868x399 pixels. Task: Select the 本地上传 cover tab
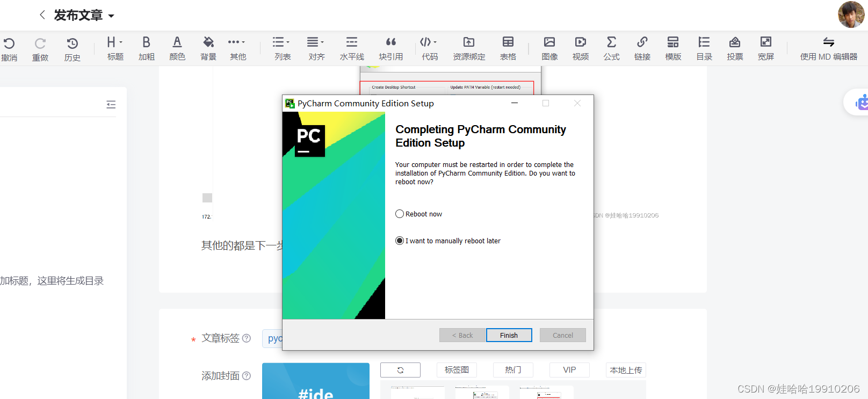pos(626,370)
